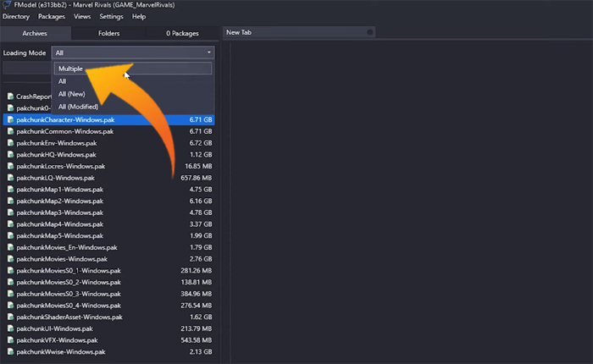The width and height of the screenshot is (593, 364).
Task: Open the Directory menu
Action: tap(17, 16)
